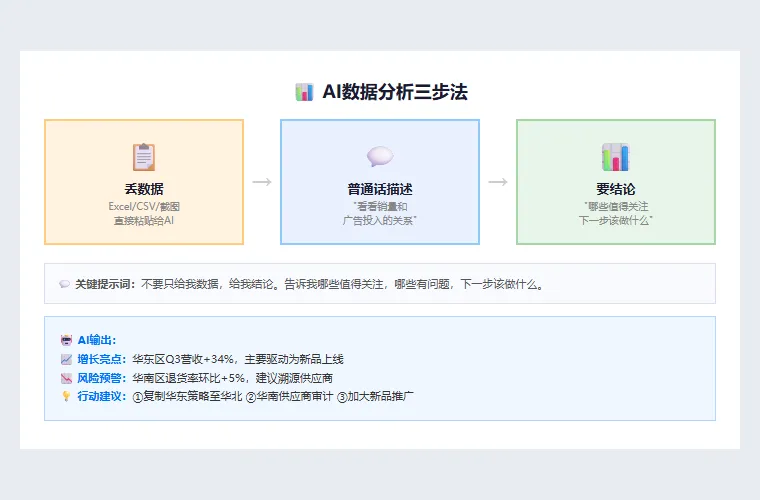
Task: Click the speech bubble icon above 普通话描述
Action: tap(380, 156)
